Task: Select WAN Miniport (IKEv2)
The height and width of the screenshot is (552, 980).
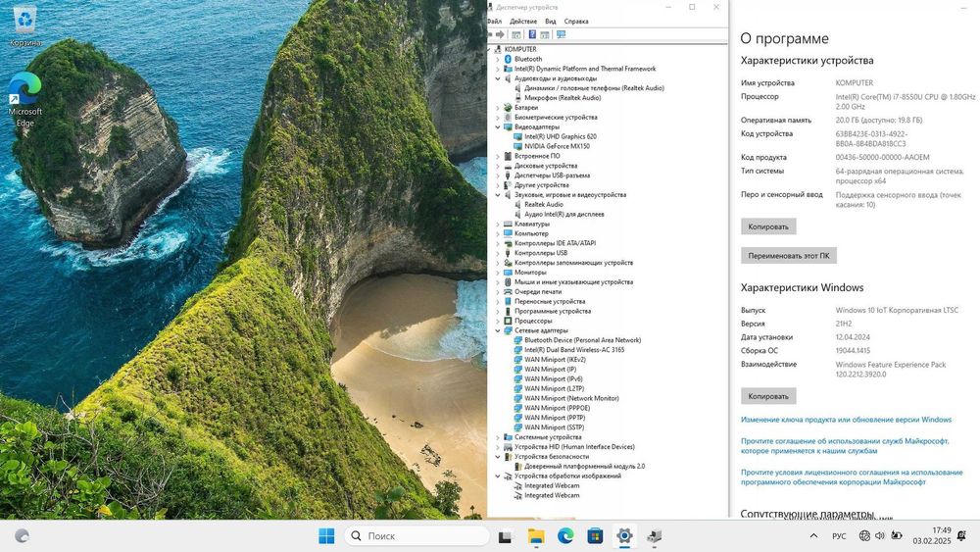Action: pos(555,360)
